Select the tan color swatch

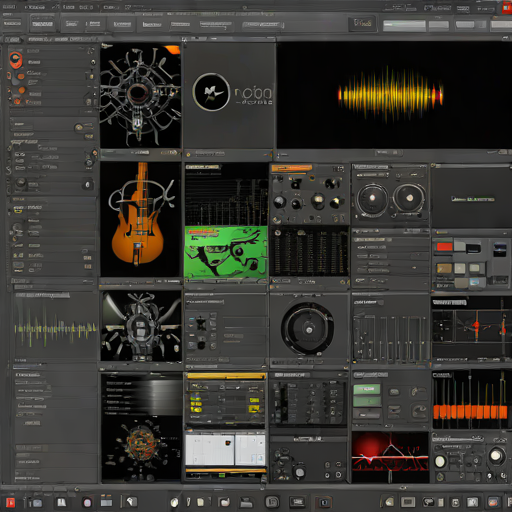click(x=444, y=268)
